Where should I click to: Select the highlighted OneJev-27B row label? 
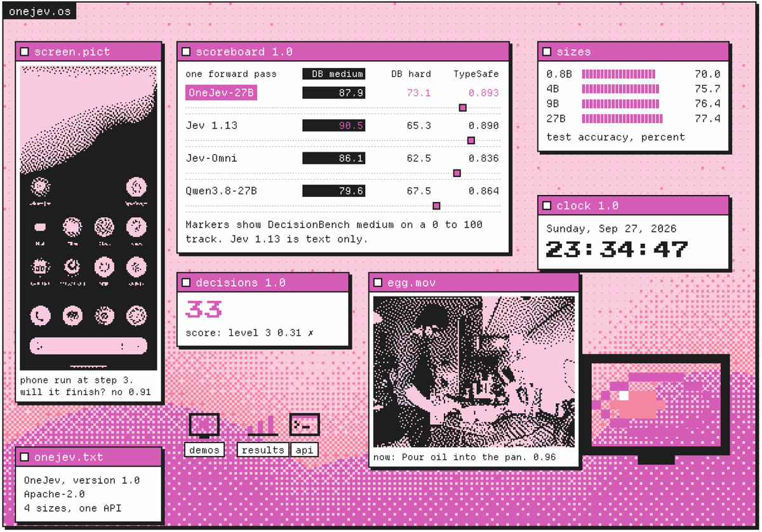click(x=221, y=93)
